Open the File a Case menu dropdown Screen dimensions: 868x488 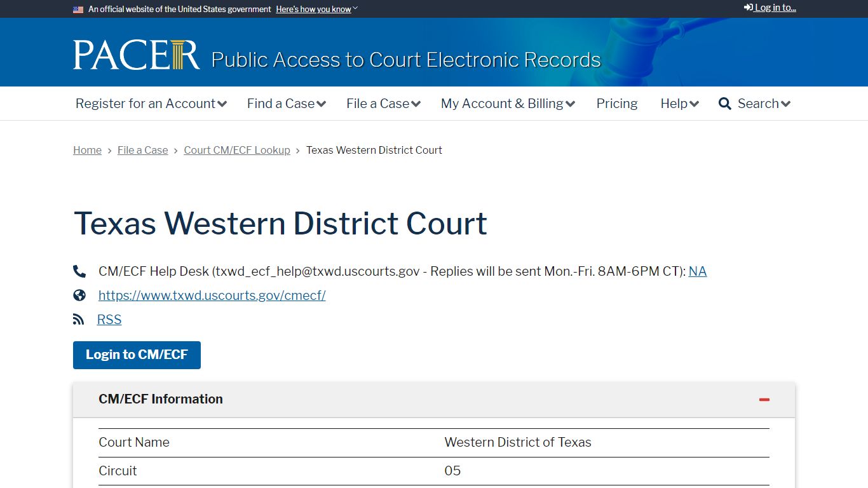pyautogui.click(x=384, y=104)
